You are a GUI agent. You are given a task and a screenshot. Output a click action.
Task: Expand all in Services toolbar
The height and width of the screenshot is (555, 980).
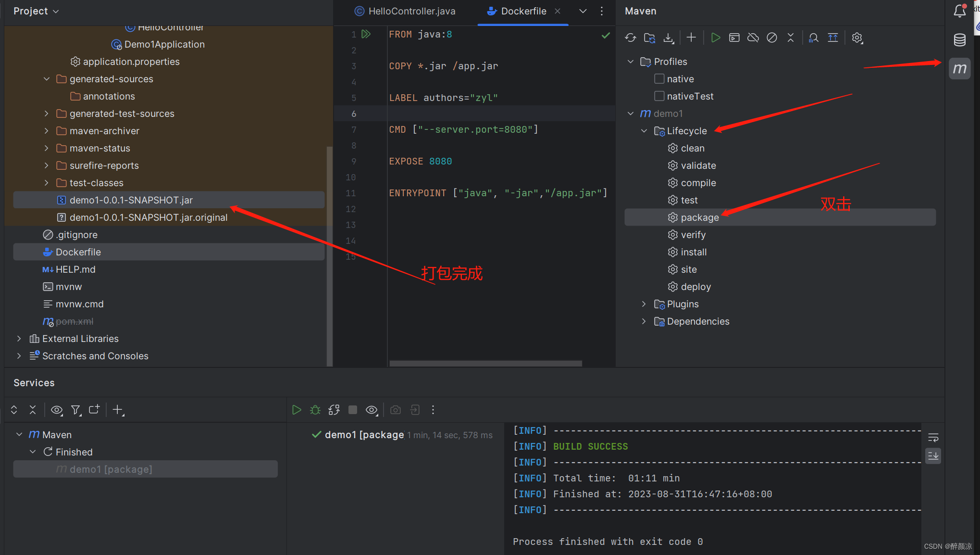14,410
